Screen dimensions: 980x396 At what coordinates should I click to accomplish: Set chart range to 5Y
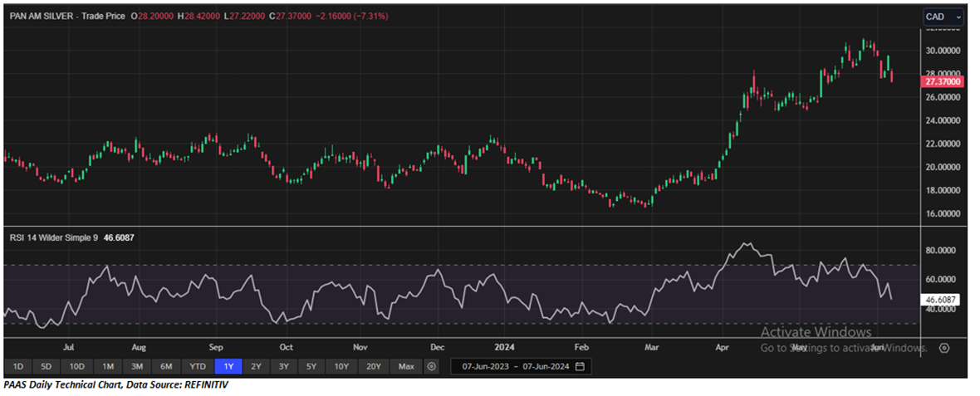pos(311,366)
